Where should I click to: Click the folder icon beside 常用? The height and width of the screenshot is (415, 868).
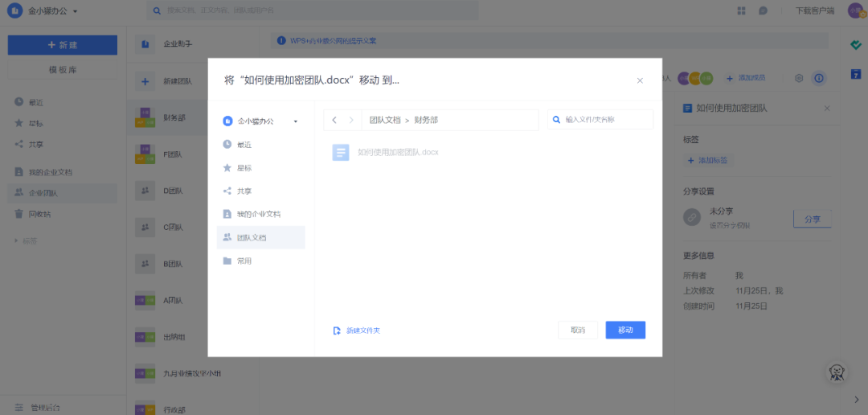click(227, 261)
